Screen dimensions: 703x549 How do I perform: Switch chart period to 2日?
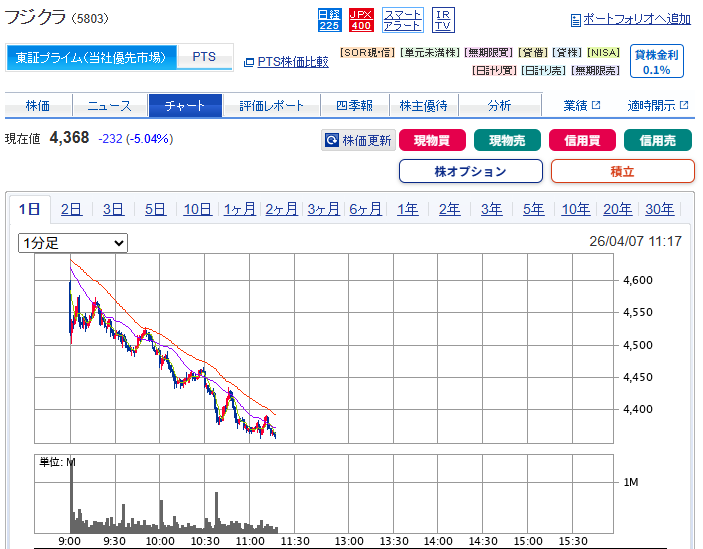point(71,209)
